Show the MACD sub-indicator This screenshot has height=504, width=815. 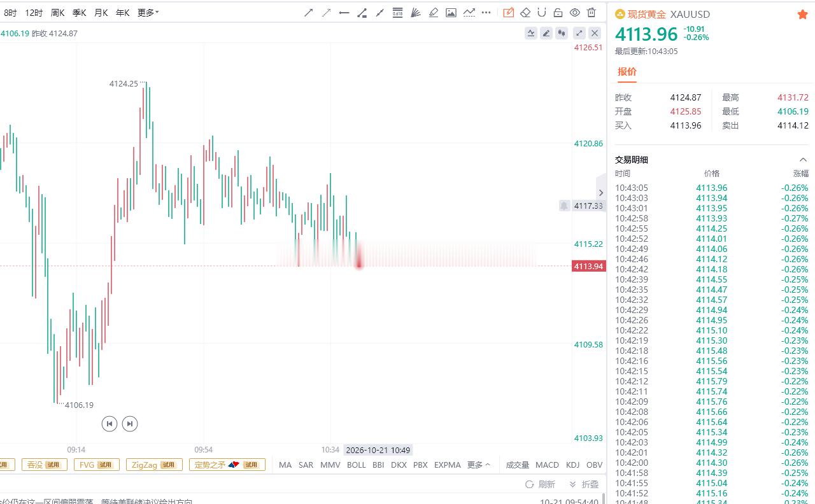(x=548, y=465)
